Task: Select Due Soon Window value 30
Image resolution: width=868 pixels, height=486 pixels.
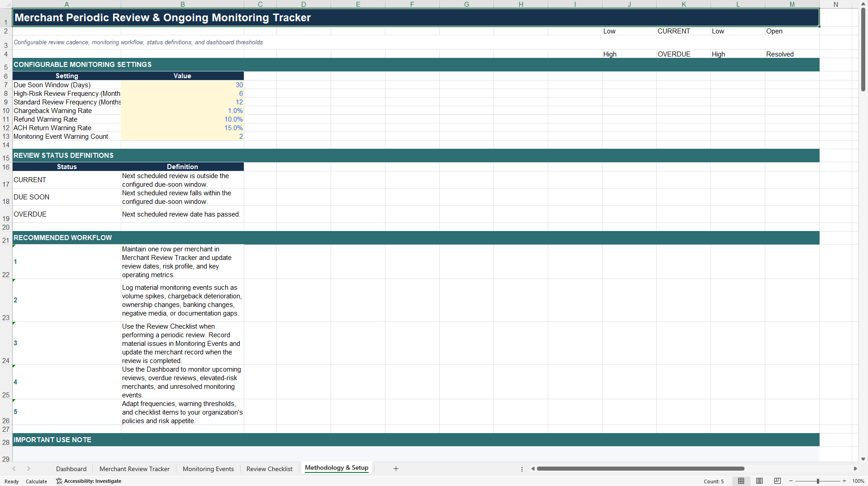Action: click(x=182, y=85)
